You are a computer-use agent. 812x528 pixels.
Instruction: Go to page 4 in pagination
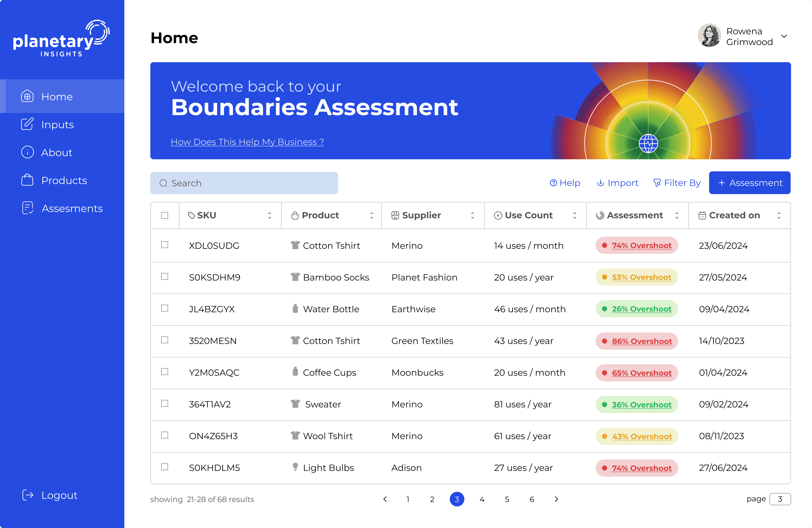click(x=482, y=499)
